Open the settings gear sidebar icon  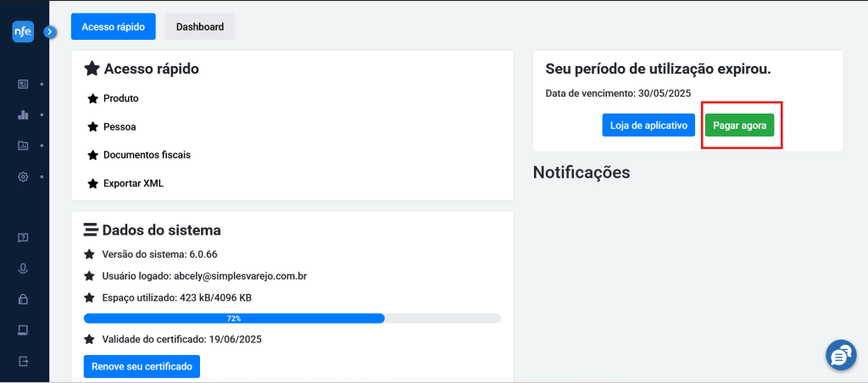tap(23, 177)
